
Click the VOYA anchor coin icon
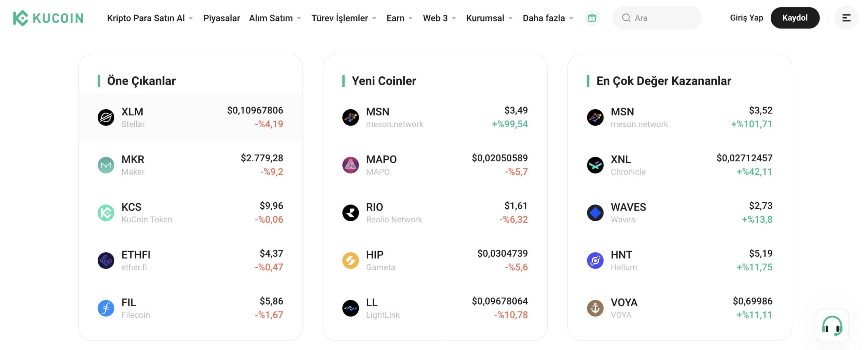coord(595,308)
